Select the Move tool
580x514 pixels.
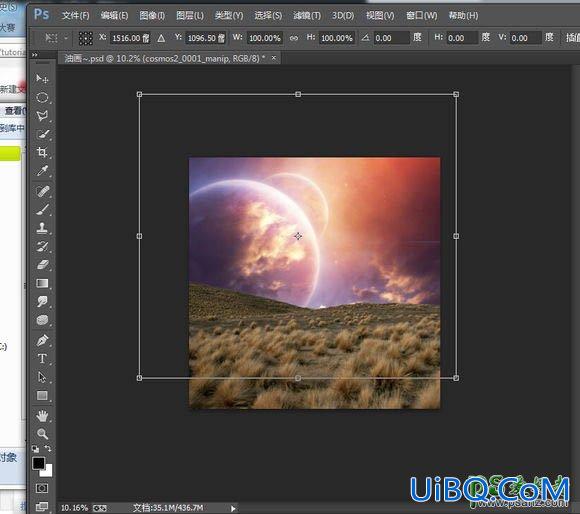pyautogui.click(x=42, y=78)
